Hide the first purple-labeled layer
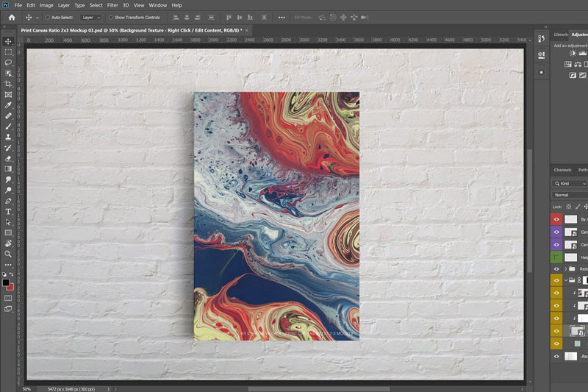Screen dimensions: 588x392 [x=556, y=232]
